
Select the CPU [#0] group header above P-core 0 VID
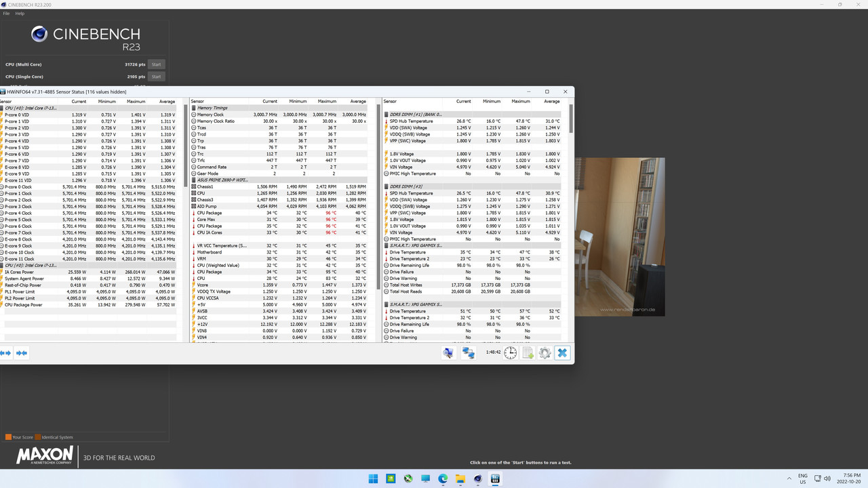click(x=88, y=108)
